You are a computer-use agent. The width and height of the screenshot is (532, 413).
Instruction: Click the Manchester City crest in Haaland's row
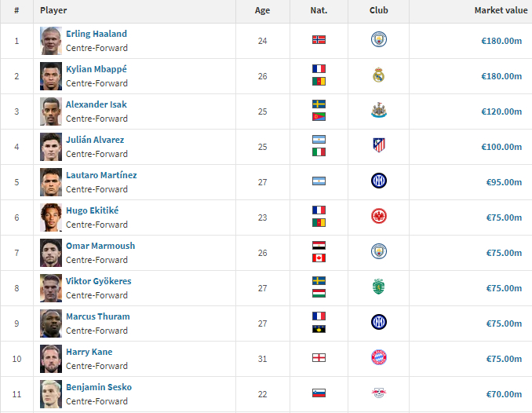pos(379,39)
